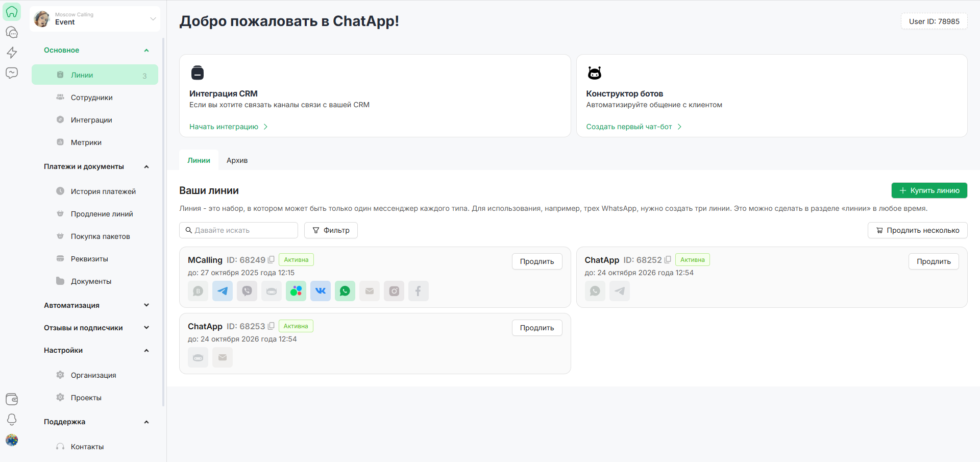
Task: Open WhatsApp messenger in MCalling line
Action: (x=345, y=291)
